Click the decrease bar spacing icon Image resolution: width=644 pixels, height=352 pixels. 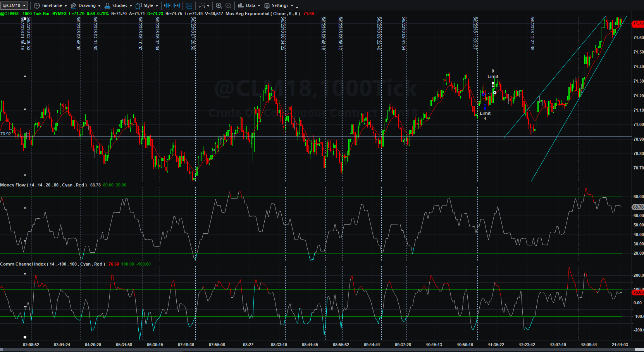point(167,5)
